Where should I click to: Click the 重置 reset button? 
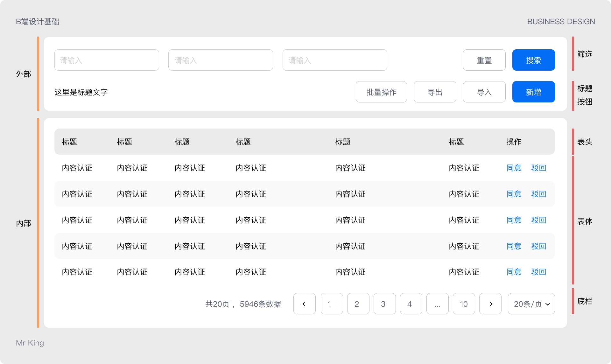[x=484, y=60]
